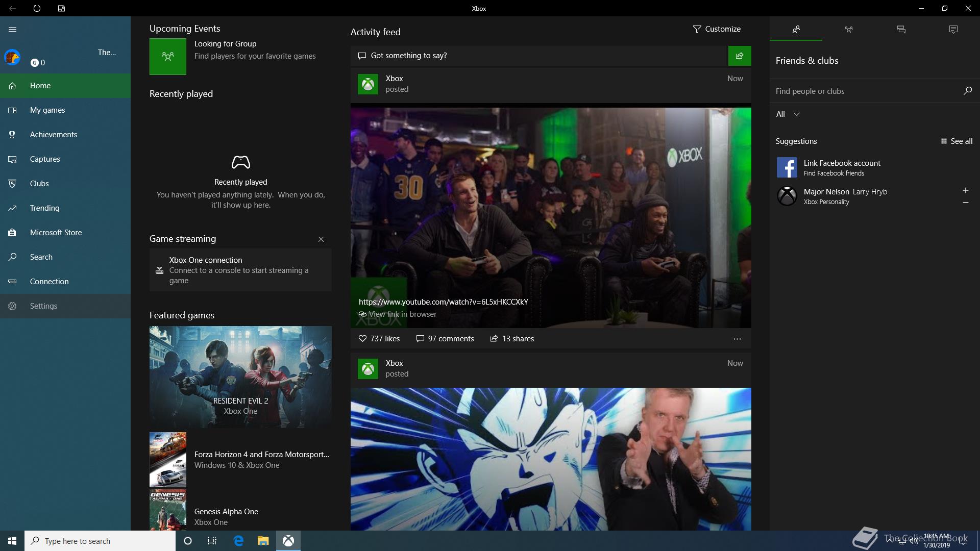This screenshot has height=551, width=980.
Task: Open Microsoft Store from sidebar
Action: point(65,233)
